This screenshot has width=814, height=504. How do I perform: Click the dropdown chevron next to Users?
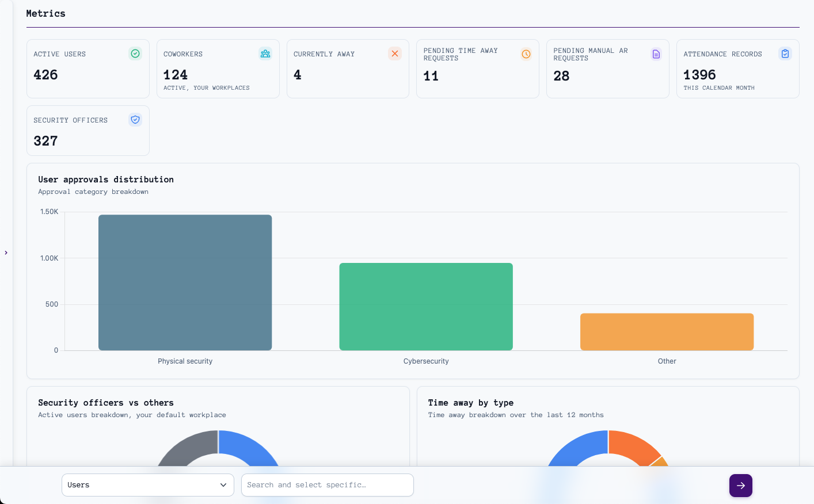pos(224,485)
